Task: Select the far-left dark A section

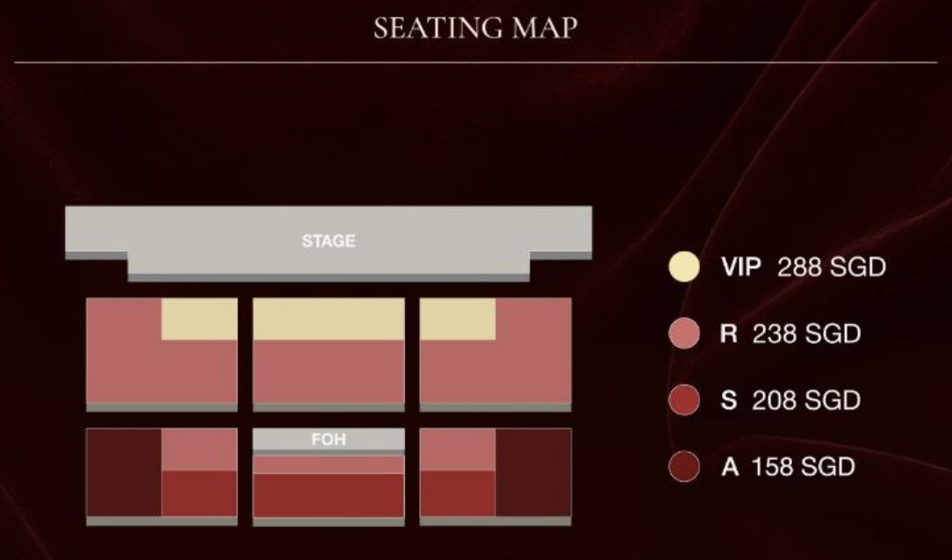Action: click(x=124, y=472)
